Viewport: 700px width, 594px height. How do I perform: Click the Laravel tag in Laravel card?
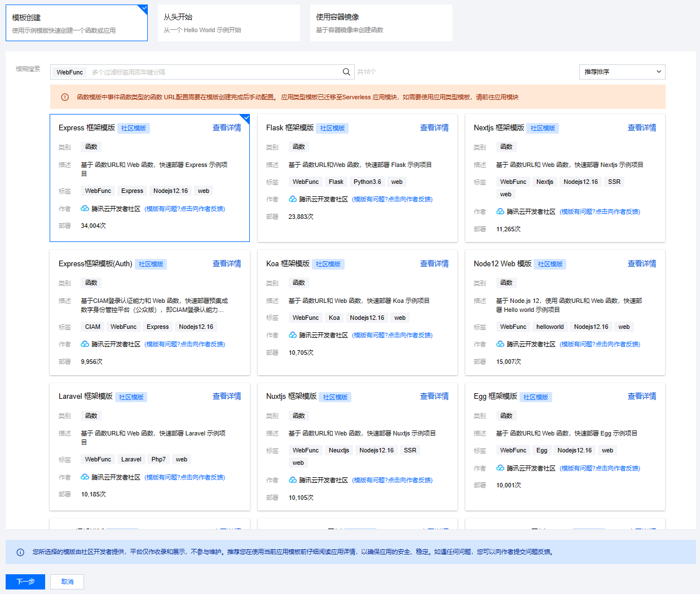click(x=131, y=459)
